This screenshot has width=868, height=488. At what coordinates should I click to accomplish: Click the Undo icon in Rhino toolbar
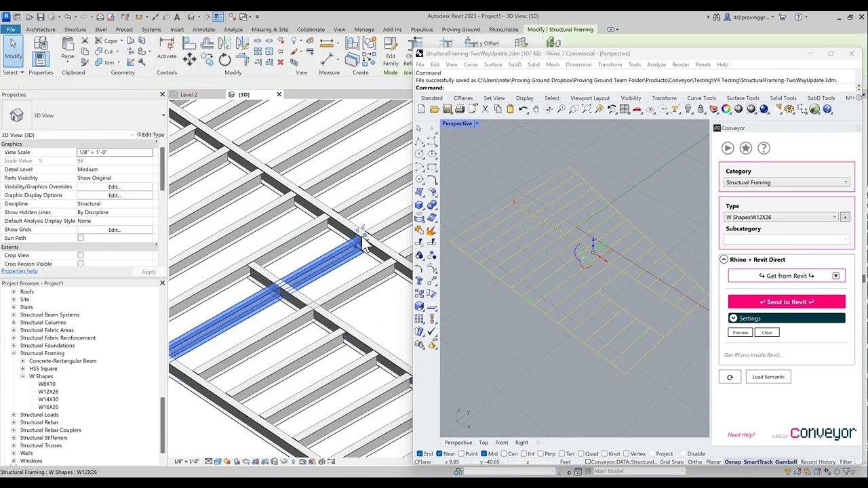pyautogui.click(x=523, y=109)
